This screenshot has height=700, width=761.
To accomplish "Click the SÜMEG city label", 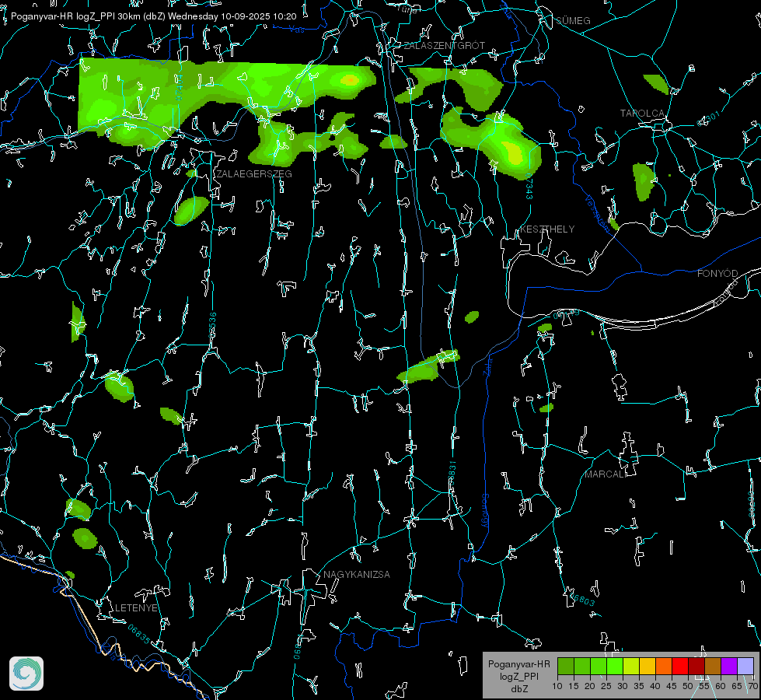I will (x=573, y=20).
